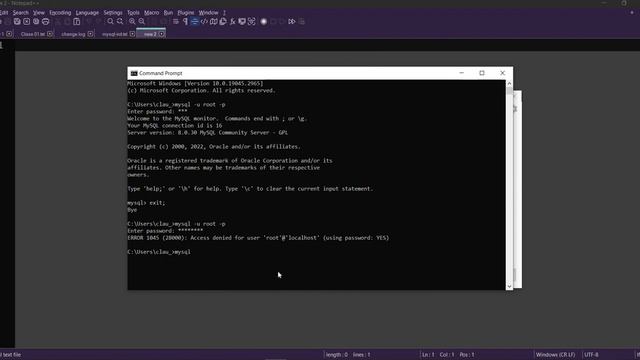The height and width of the screenshot is (360, 640).
Task: Click the Close document toolbar icon
Action: 27,22
